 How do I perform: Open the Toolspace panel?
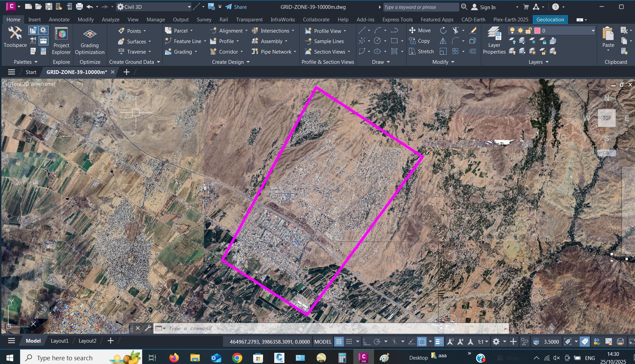pyautogui.click(x=15, y=37)
